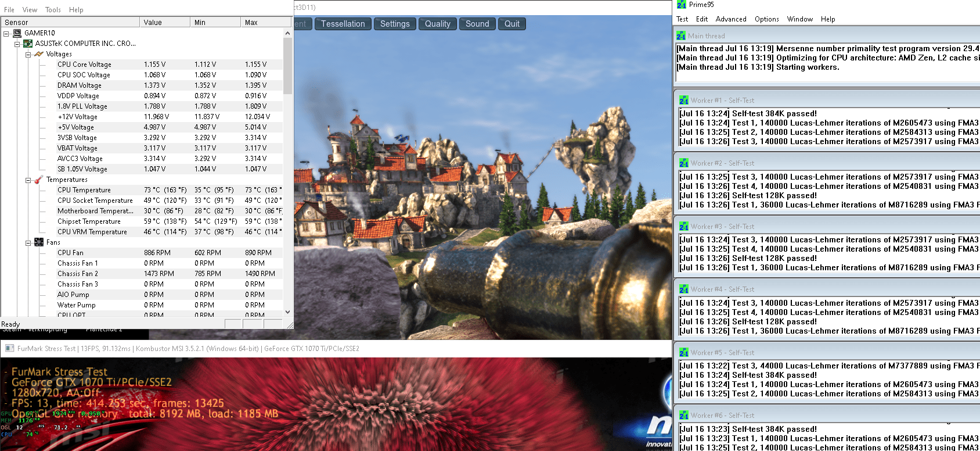
Task: Open Settings in the Heaven benchmark
Action: pos(395,24)
